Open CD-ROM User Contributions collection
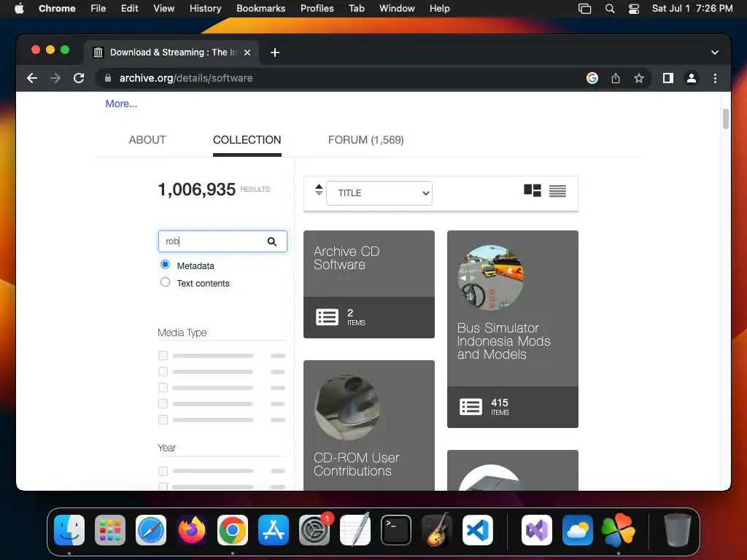Image resolution: width=747 pixels, height=560 pixels. (368, 425)
